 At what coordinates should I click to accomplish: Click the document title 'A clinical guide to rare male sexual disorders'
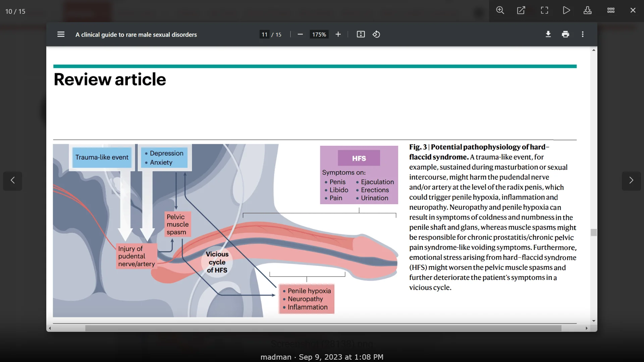(136, 35)
